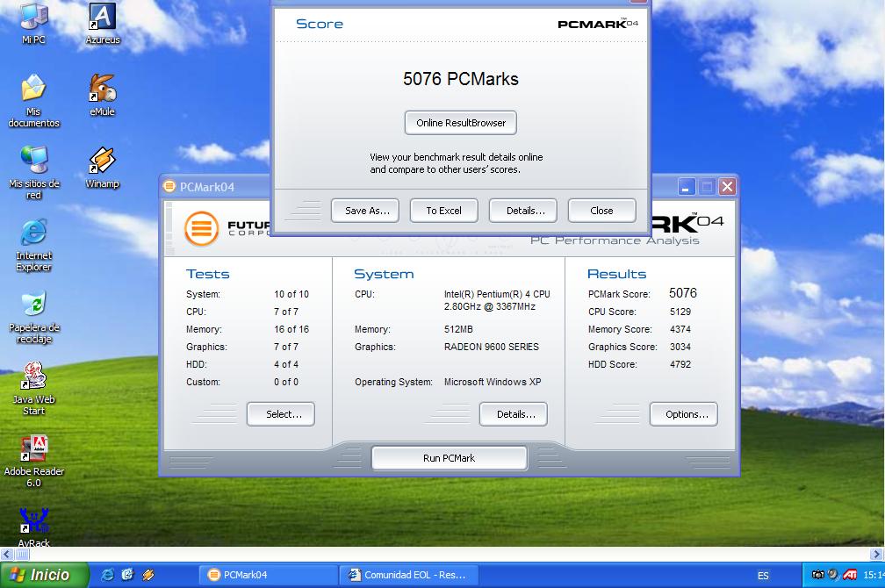
Task: Close the PCMark04 main window
Action: (728, 187)
